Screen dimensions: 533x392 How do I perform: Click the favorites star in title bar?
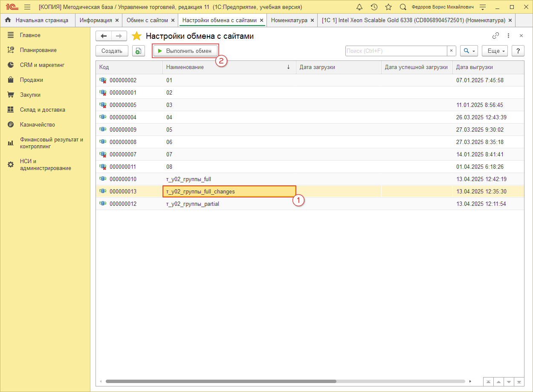(388, 7)
